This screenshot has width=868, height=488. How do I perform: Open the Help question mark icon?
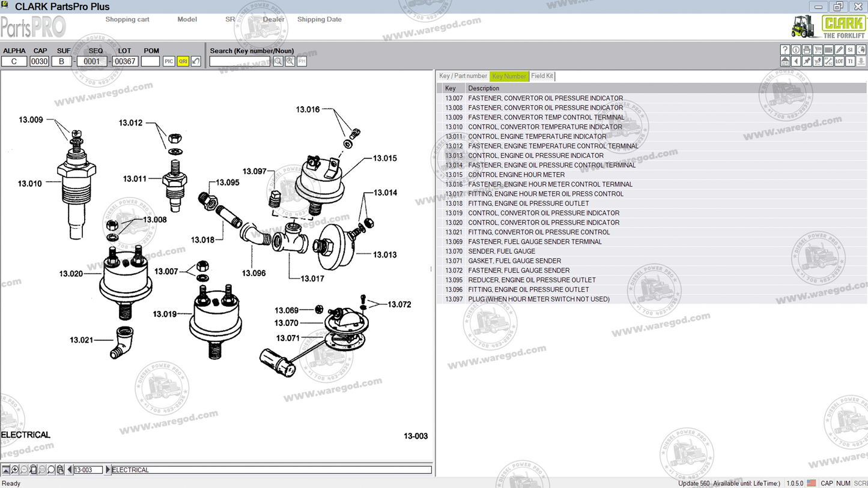coord(785,49)
